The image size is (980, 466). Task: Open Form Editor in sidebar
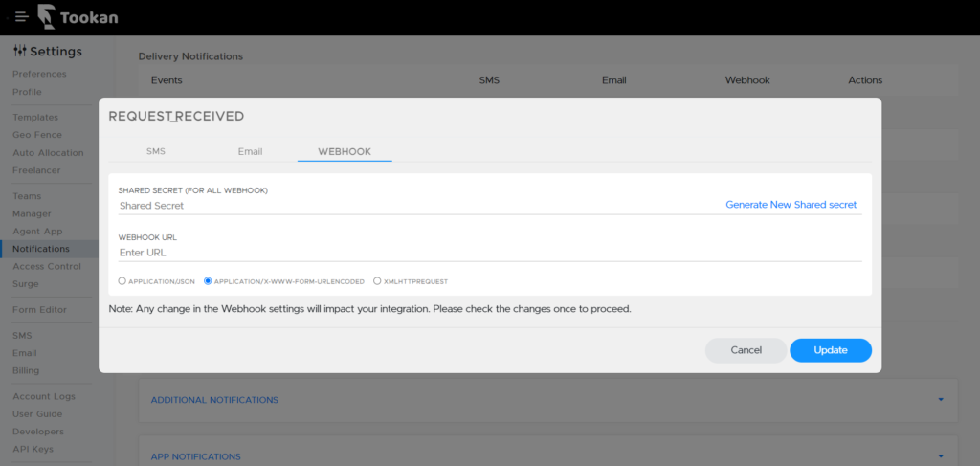(x=39, y=310)
